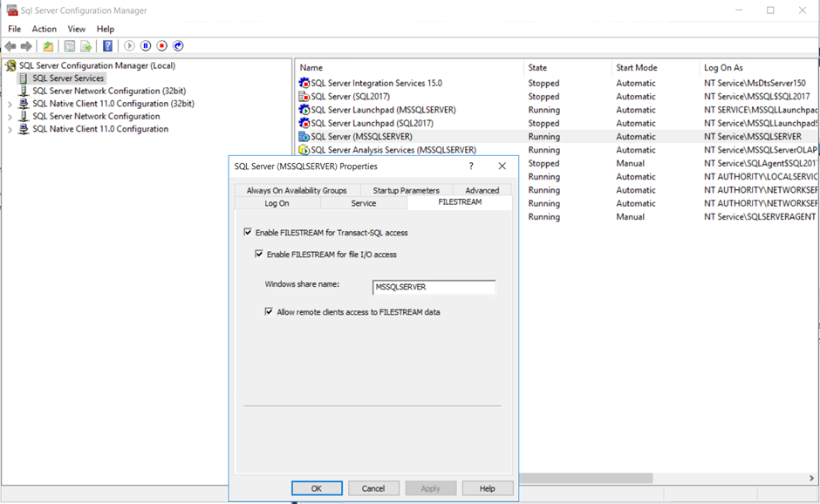Click the icon of SQL Native Client 11.0 Configuration (32bit)
Screen dimensions: 820x504
pos(24,104)
